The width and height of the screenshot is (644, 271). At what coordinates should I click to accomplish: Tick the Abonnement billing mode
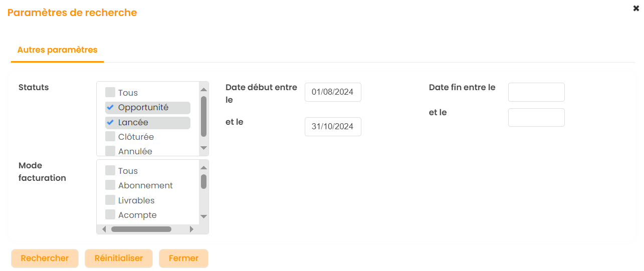pos(110,185)
